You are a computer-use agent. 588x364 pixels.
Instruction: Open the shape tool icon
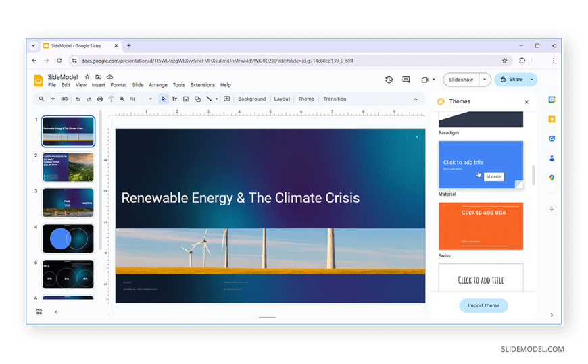pyautogui.click(x=197, y=99)
